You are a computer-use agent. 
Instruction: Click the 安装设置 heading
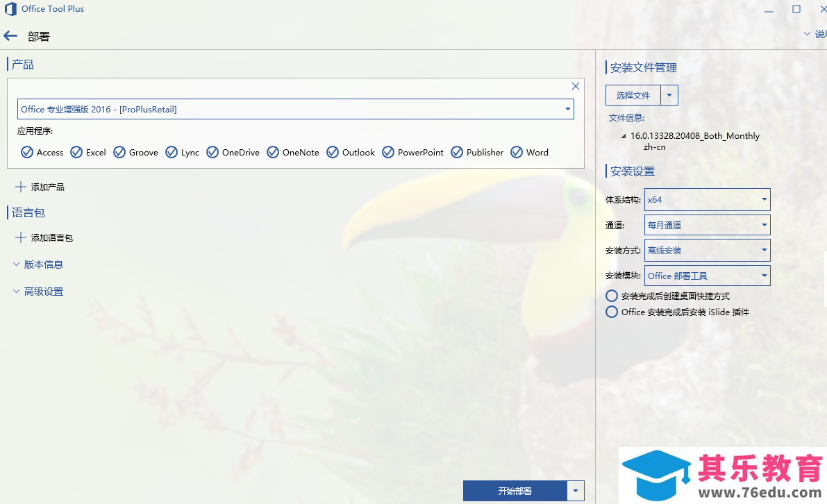coord(633,171)
